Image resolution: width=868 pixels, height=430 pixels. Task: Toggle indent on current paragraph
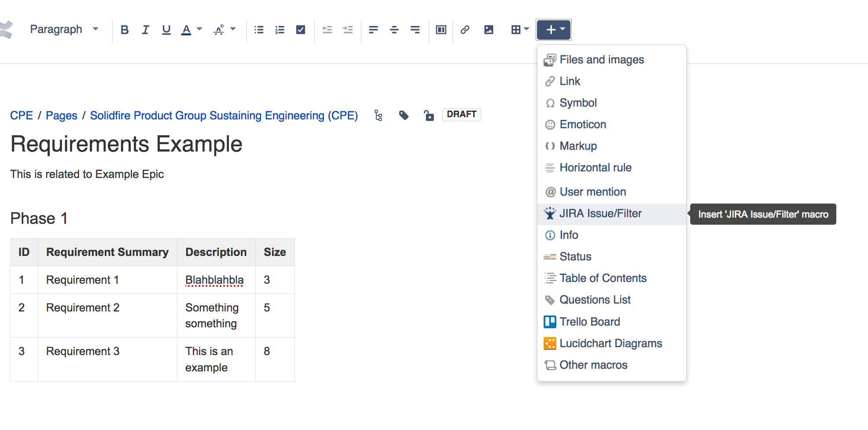pos(348,30)
